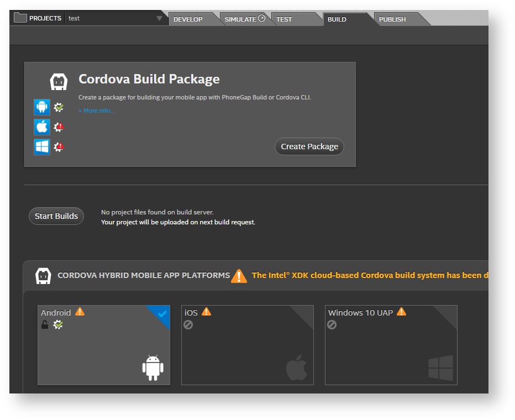Open Android build settings gear with checkmark
The image size is (515, 420).
(x=59, y=107)
